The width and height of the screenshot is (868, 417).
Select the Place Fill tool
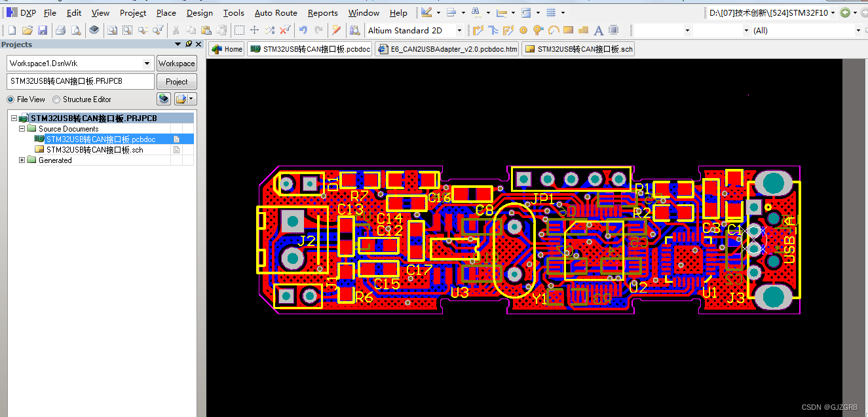pos(569,31)
